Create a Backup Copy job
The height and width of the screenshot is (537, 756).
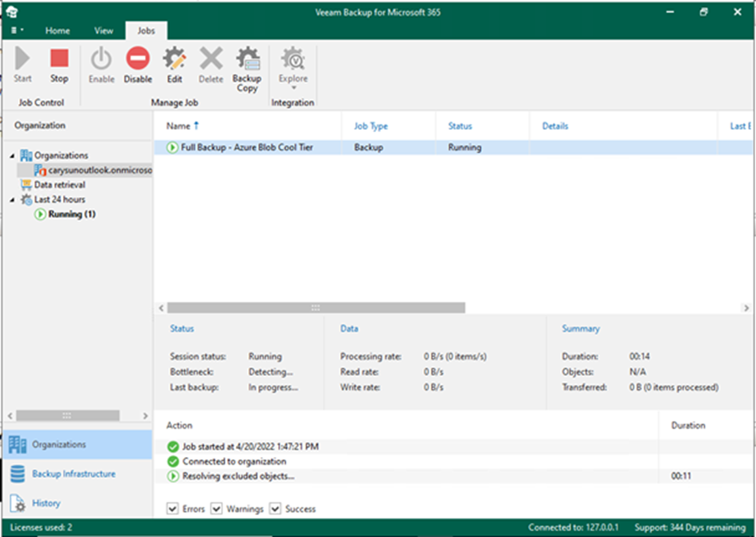[247, 70]
